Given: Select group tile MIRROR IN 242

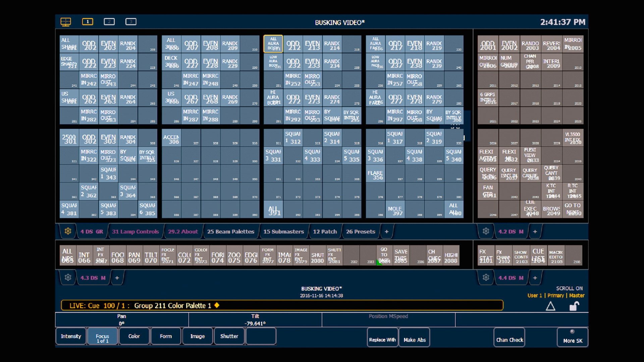Looking at the screenshot, I should click(89, 80).
